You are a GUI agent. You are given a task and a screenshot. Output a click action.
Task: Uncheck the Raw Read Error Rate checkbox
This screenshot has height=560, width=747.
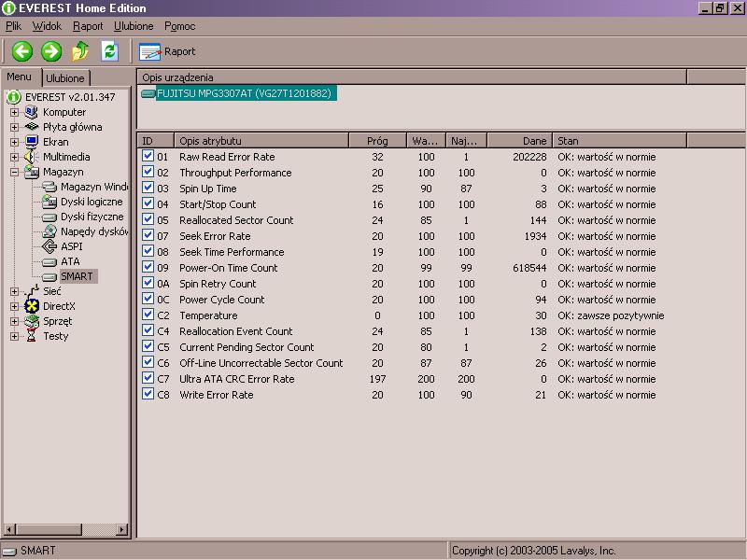[x=148, y=156]
